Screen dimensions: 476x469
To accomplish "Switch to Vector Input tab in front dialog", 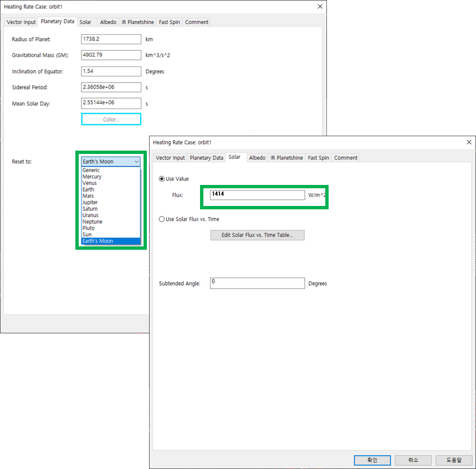I will pos(170,158).
